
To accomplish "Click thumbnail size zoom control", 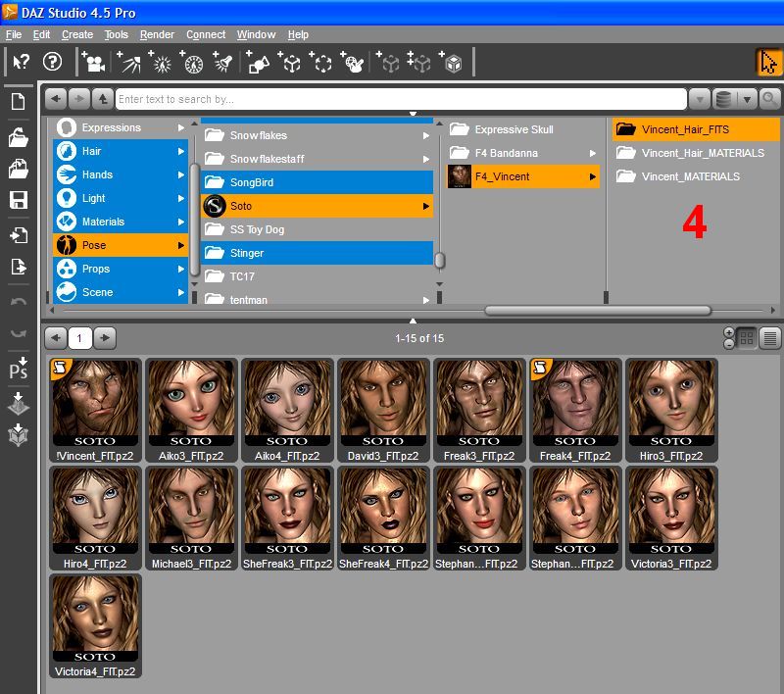I will pos(728,338).
